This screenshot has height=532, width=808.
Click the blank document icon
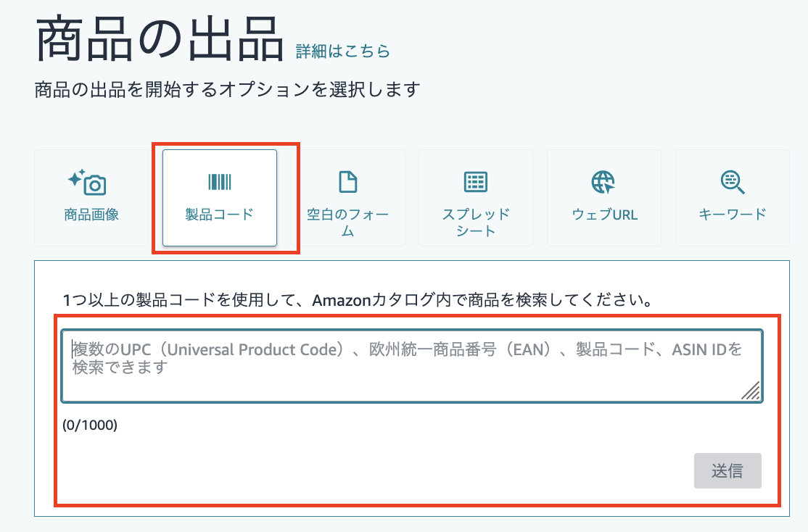tap(348, 182)
